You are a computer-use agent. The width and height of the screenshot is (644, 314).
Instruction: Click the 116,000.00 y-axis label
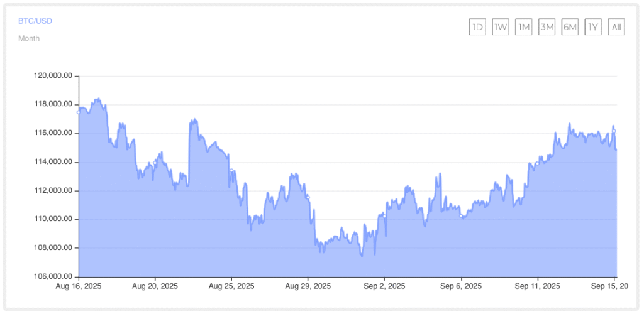[x=54, y=133]
